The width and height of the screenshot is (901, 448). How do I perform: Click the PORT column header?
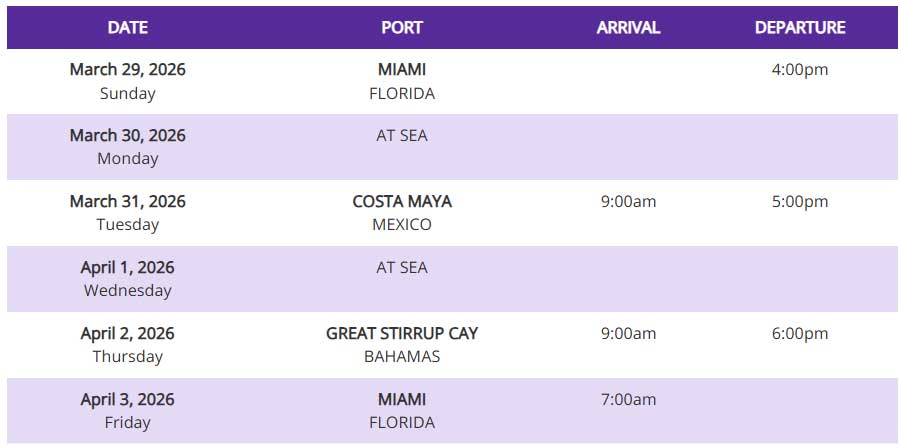(402, 28)
